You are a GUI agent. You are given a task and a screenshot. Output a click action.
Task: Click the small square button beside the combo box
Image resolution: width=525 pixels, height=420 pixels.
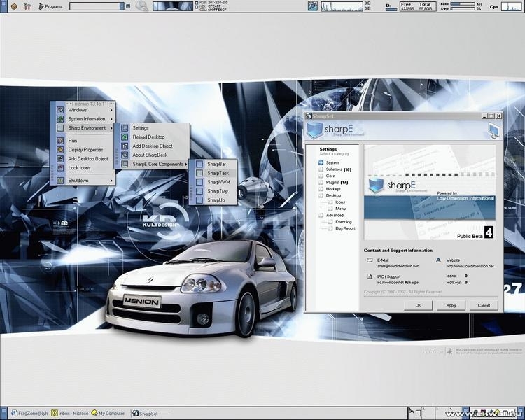[x=128, y=6]
